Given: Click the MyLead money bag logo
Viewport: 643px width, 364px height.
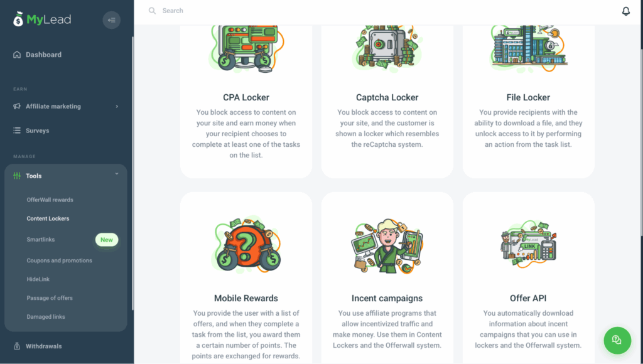Looking at the screenshot, I should pyautogui.click(x=18, y=19).
